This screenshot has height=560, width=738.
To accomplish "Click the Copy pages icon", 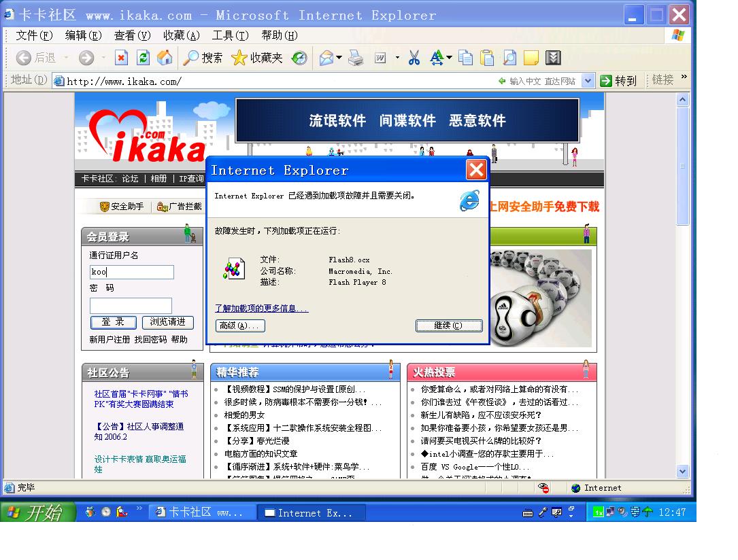I will click(x=465, y=58).
